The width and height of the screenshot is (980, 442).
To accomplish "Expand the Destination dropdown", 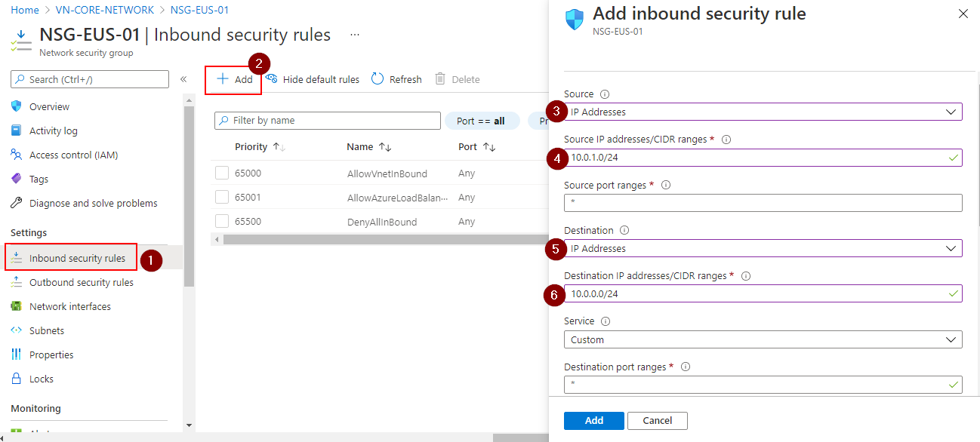I will pyautogui.click(x=763, y=249).
